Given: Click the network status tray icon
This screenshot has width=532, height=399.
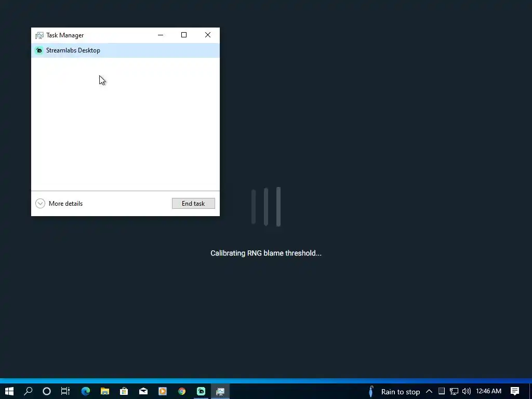Looking at the screenshot, I should (454, 392).
